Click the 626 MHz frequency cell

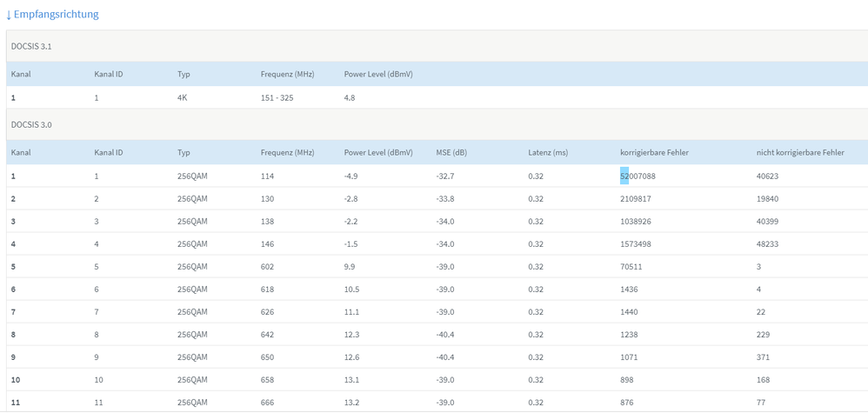tap(267, 312)
